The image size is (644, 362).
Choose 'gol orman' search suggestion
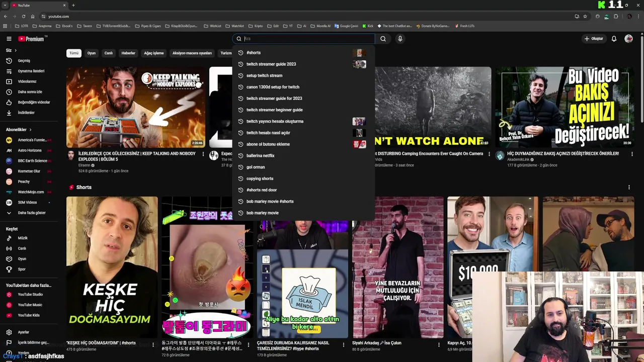coord(303,167)
